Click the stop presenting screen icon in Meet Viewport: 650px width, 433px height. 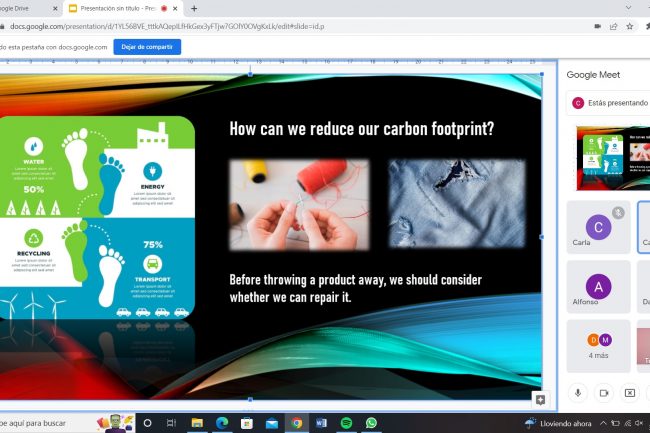[x=630, y=393]
